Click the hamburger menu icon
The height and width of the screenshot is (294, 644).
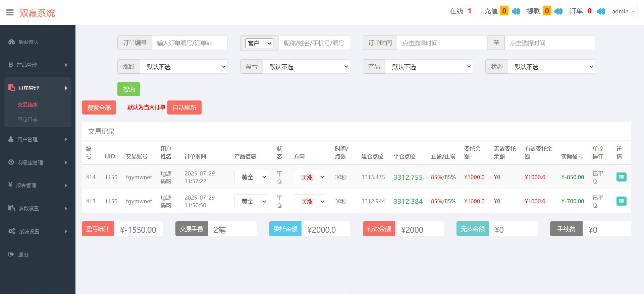pyautogui.click(x=10, y=13)
